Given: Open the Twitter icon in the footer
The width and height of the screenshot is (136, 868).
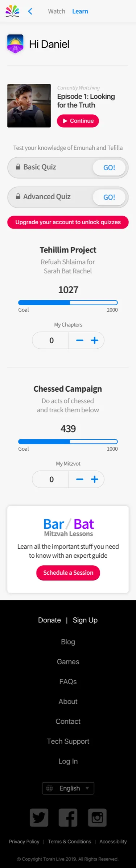Looking at the screenshot, I should pos(39,817).
